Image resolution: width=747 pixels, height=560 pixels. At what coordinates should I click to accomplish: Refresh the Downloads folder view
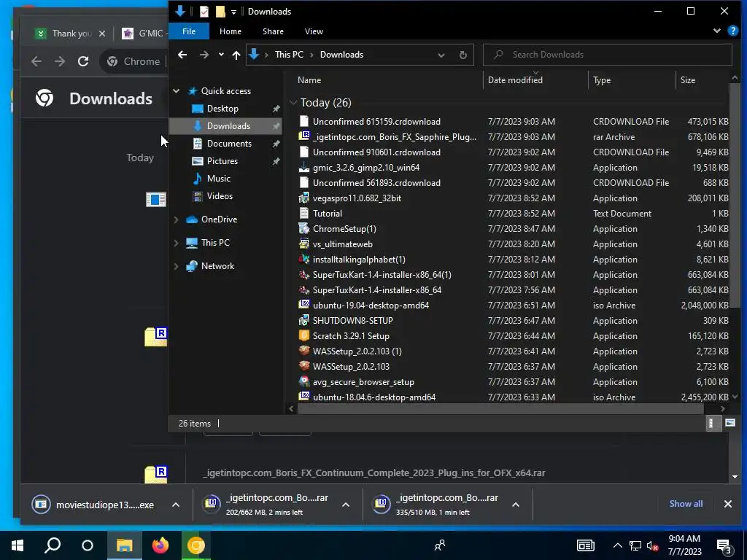tap(462, 55)
